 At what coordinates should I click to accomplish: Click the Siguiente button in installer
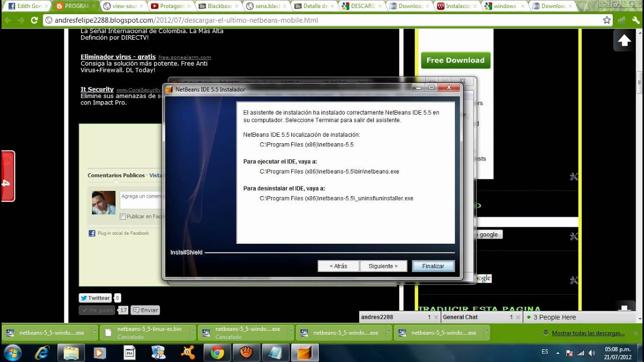(x=383, y=266)
